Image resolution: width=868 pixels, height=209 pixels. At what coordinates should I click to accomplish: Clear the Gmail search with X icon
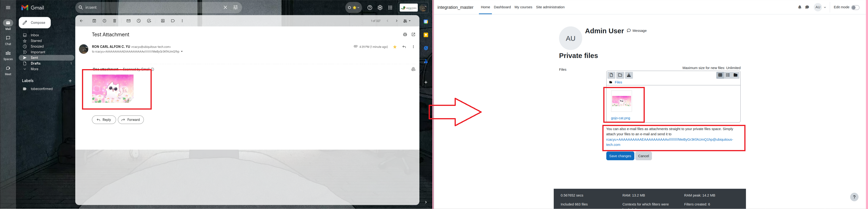click(x=225, y=7)
